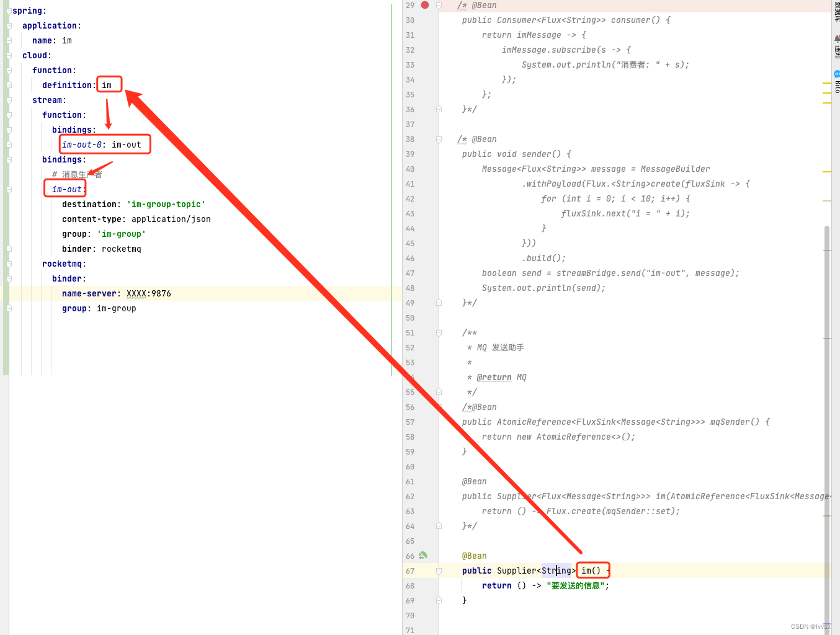The image size is (840, 635).
Task: Click the @Bean annotation on line 66
Action: [475, 556]
